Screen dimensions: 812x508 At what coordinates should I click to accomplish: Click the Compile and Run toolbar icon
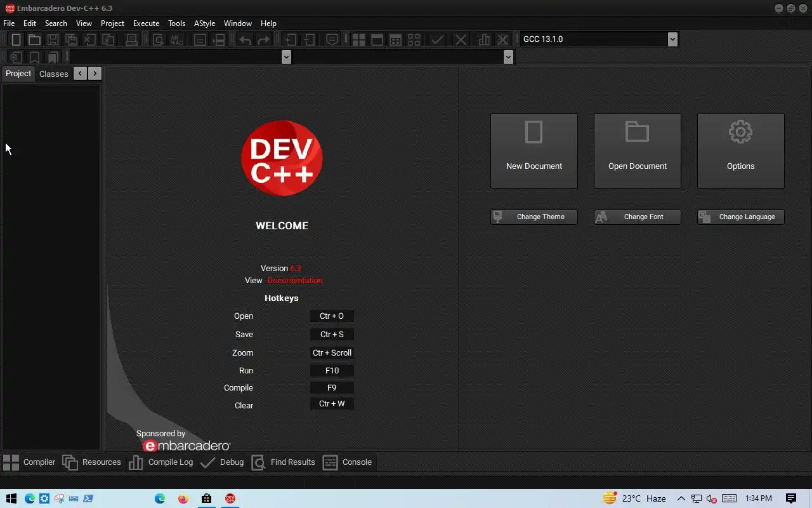(395, 39)
